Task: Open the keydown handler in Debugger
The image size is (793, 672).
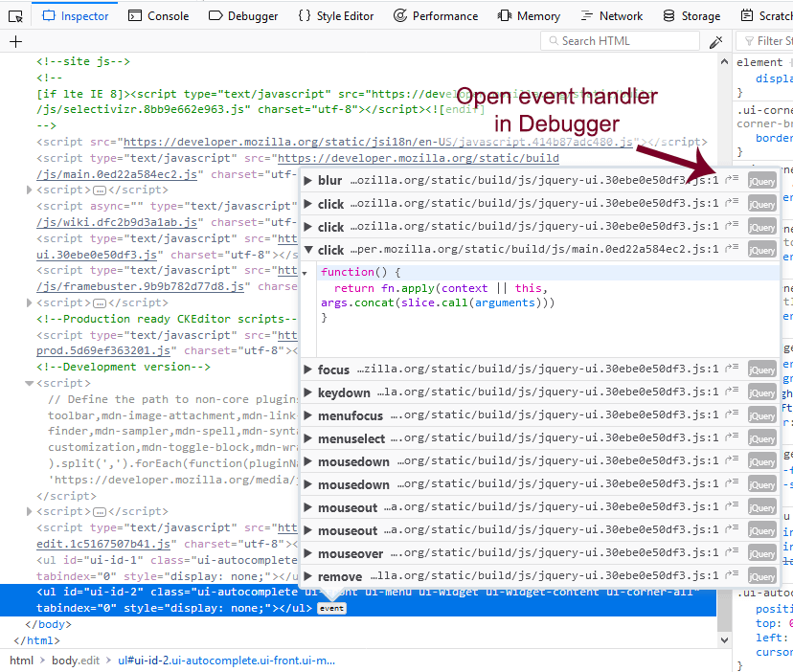Action: [x=733, y=392]
